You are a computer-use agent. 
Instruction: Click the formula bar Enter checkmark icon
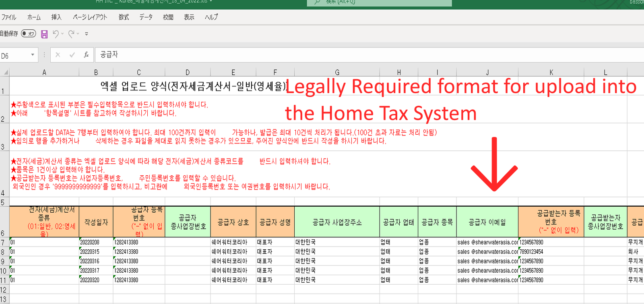point(72,55)
